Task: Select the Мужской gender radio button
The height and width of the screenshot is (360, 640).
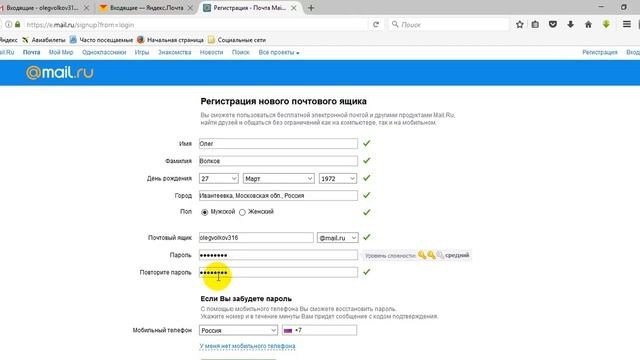Action: (x=204, y=212)
